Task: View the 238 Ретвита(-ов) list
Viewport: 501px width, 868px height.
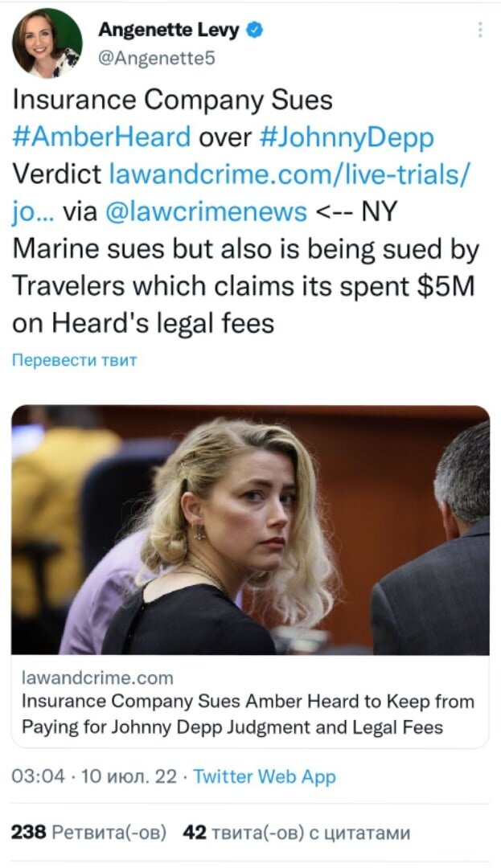Action: click(x=88, y=833)
